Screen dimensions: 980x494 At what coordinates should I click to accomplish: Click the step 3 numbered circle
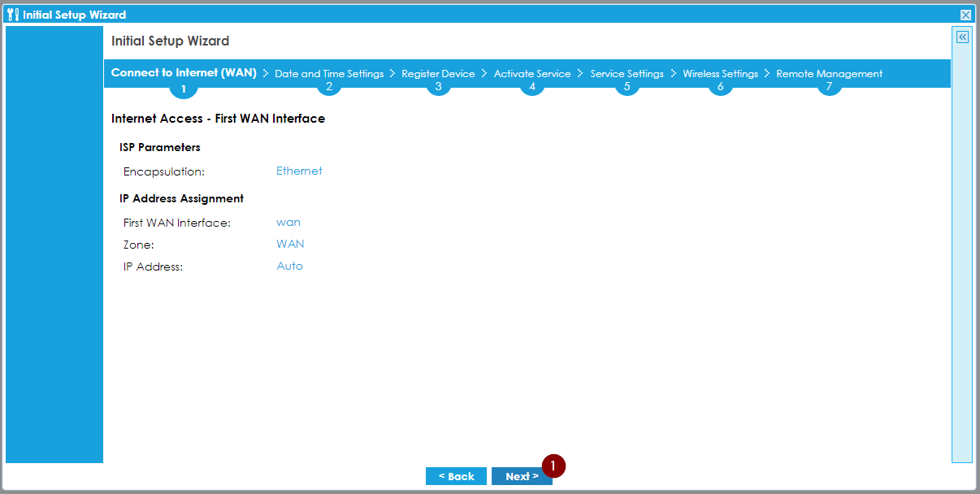point(438,87)
